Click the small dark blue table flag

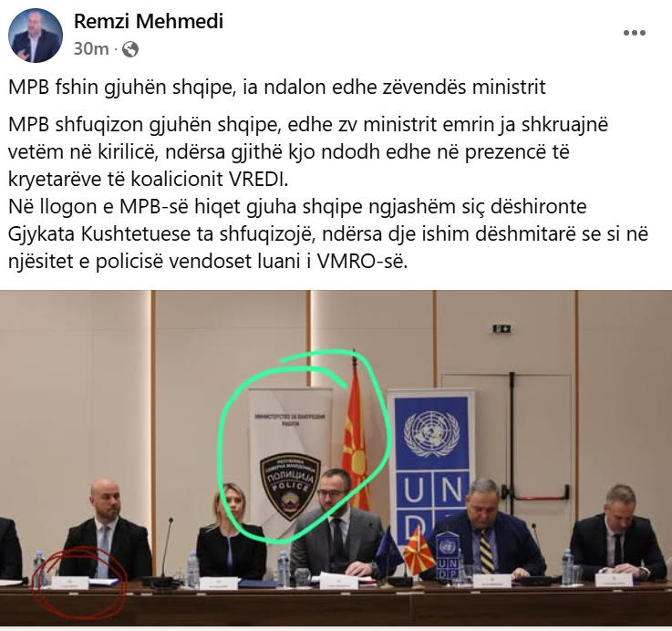(x=388, y=548)
